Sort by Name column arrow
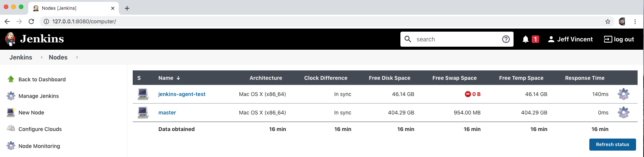The image size is (644, 157). pos(178,78)
